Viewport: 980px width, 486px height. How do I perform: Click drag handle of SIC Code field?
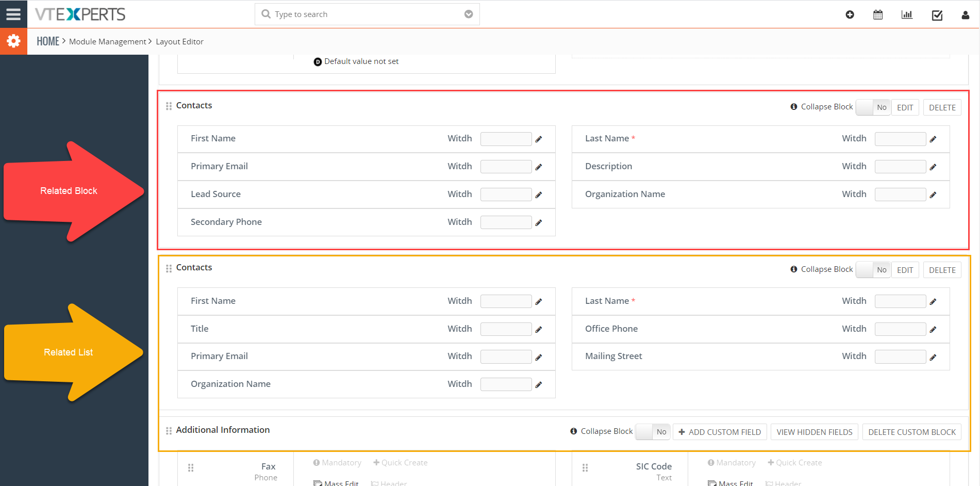[585, 467]
